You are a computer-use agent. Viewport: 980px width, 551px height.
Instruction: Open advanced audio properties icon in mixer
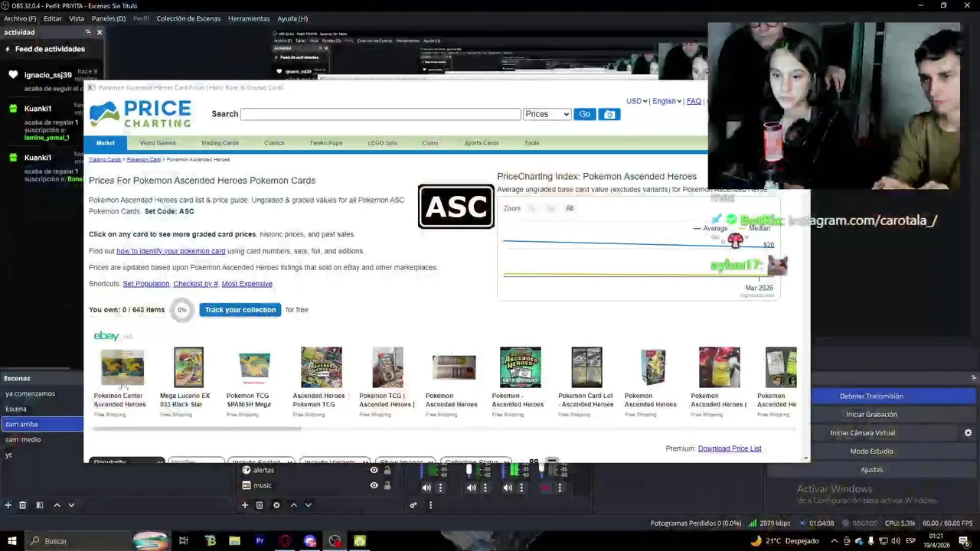point(413,505)
